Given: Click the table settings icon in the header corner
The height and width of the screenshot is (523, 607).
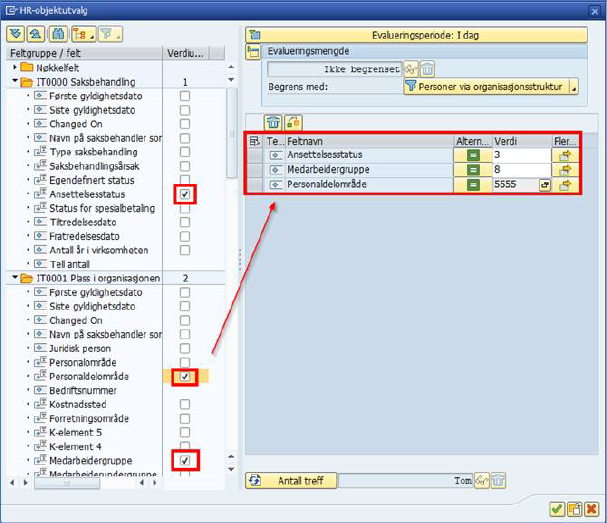Looking at the screenshot, I should (254, 141).
